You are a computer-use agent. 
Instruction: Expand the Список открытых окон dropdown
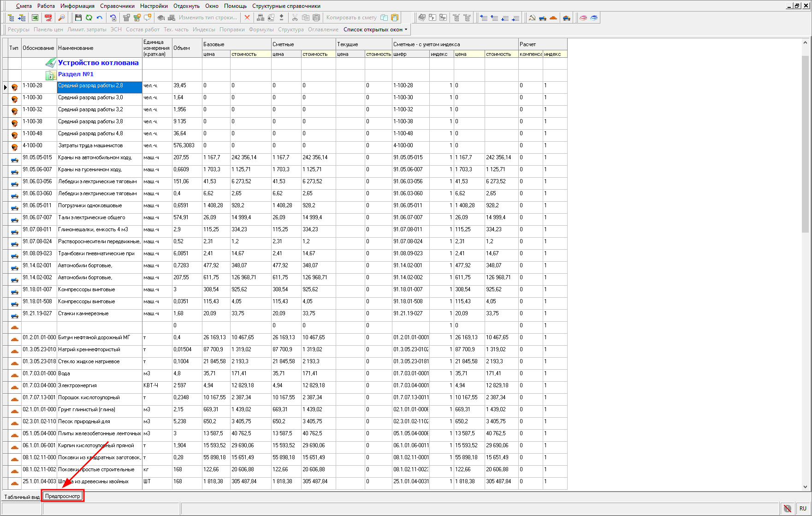(x=375, y=30)
